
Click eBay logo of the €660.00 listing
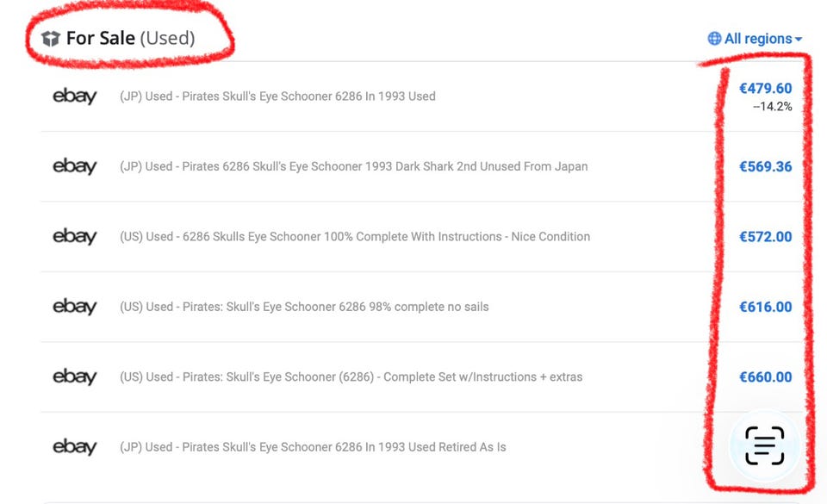(x=75, y=376)
